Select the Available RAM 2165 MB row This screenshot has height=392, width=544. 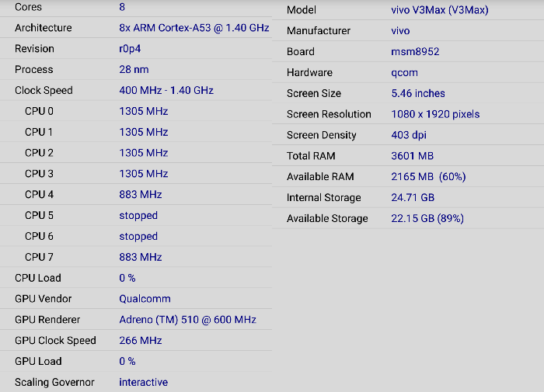click(408, 176)
